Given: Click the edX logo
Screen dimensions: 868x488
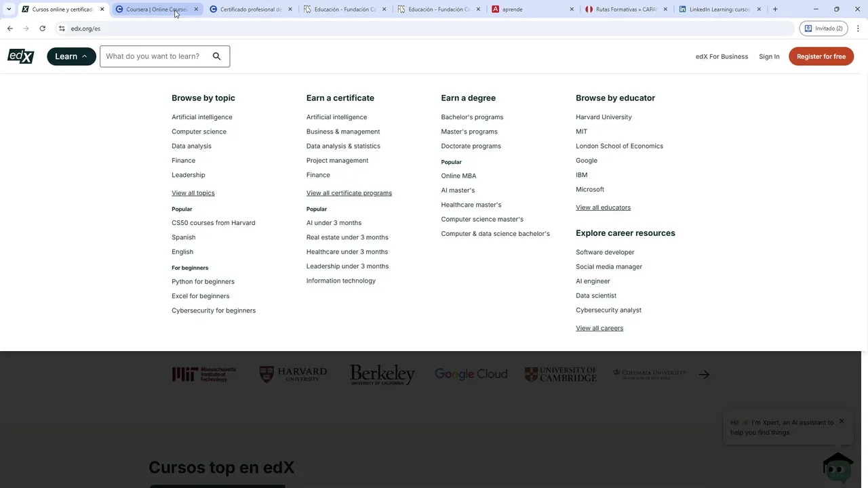Looking at the screenshot, I should pyautogui.click(x=20, y=56).
